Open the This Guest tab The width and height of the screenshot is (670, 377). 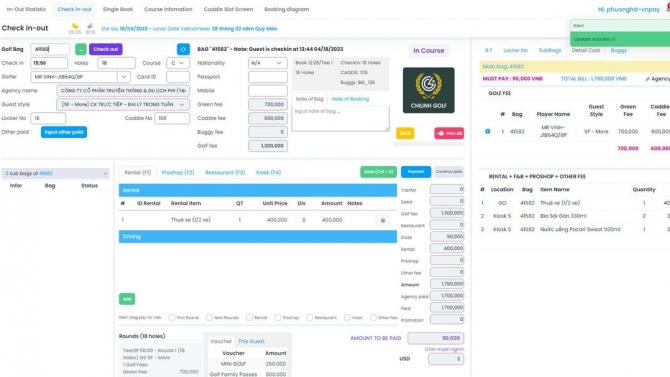[251, 341]
